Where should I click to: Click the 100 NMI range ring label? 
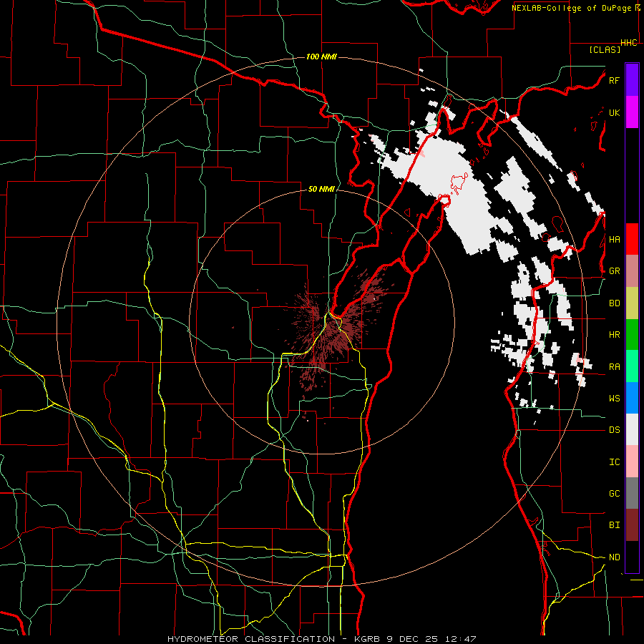[x=321, y=57]
